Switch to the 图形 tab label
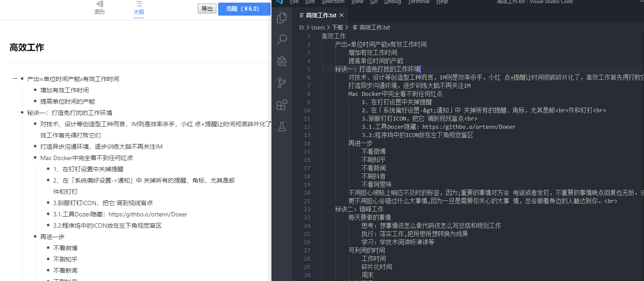This screenshot has height=281, width=644. tap(100, 12)
